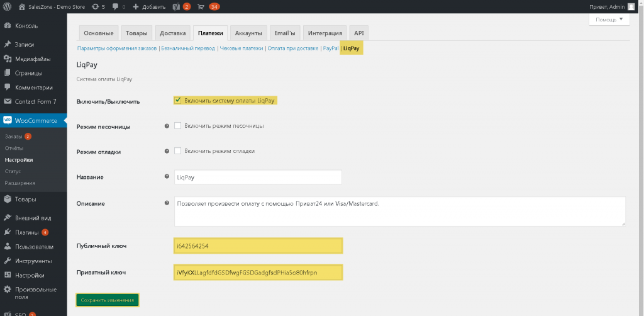Switch to the Интеграция tab
The height and width of the screenshot is (316, 644).
point(325,33)
